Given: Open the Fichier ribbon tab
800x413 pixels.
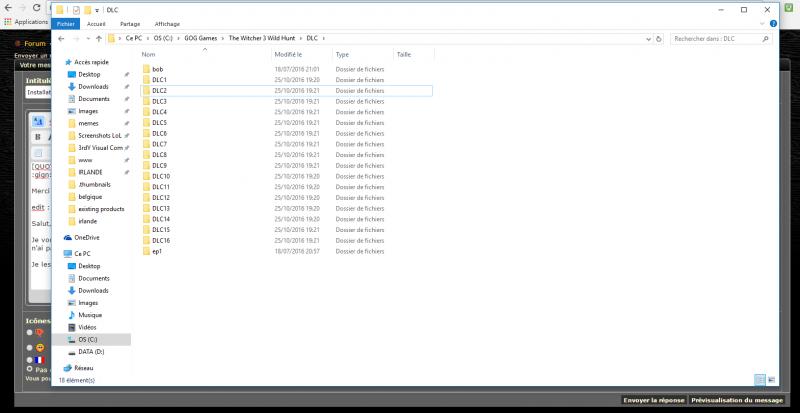Looking at the screenshot, I should pyautogui.click(x=65, y=24).
